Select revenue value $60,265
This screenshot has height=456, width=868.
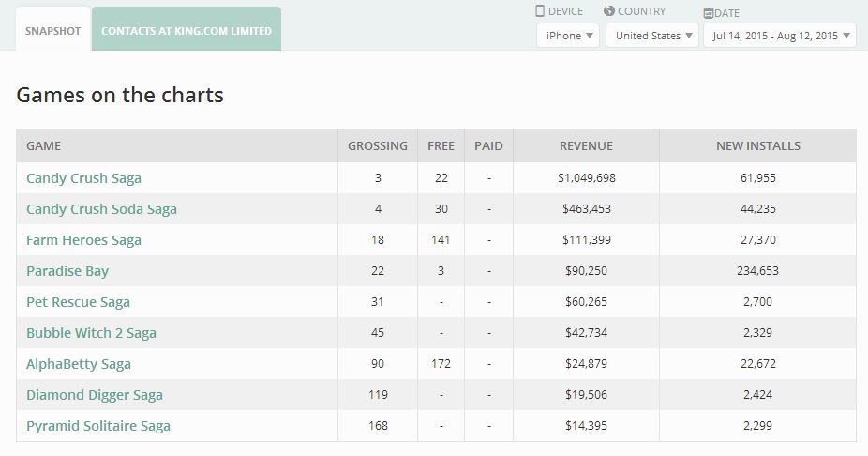coord(586,302)
